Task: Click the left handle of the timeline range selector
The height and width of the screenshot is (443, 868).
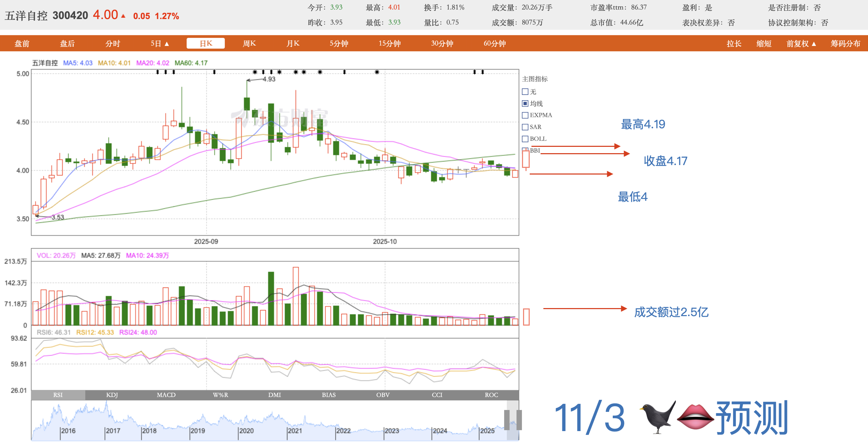Action: point(507,420)
